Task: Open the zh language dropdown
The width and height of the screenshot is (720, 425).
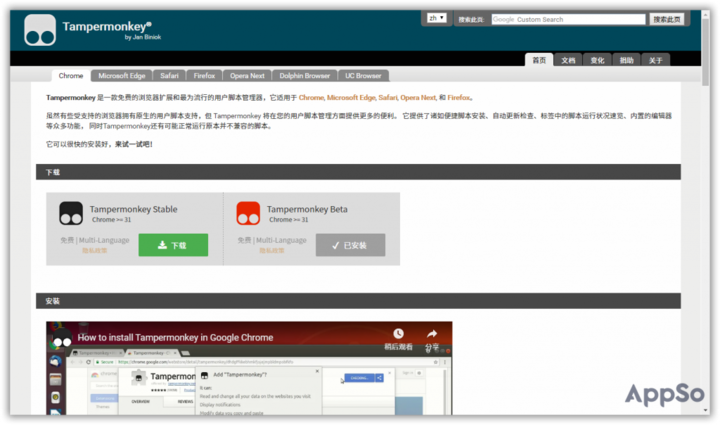Action: (x=436, y=18)
